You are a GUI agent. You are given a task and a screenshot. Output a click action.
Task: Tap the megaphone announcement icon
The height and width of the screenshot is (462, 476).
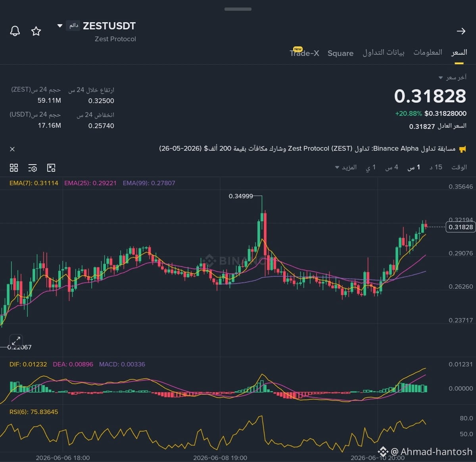(x=463, y=149)
